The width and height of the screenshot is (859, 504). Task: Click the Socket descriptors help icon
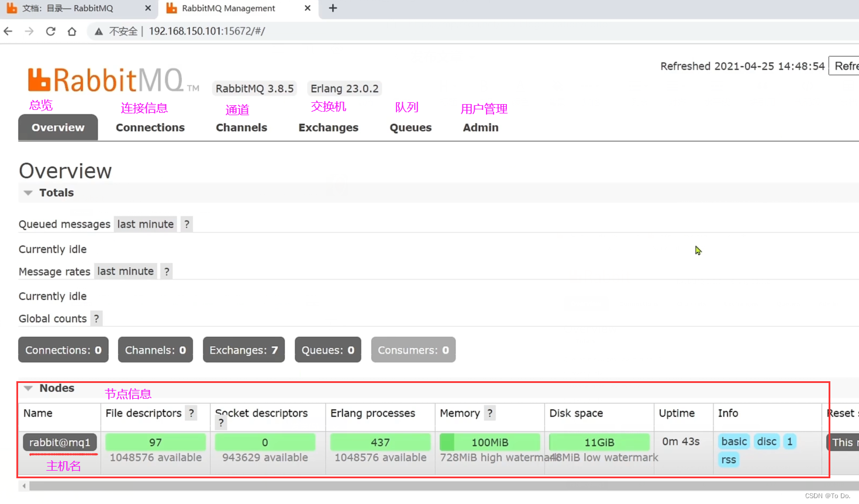(220, 422)
